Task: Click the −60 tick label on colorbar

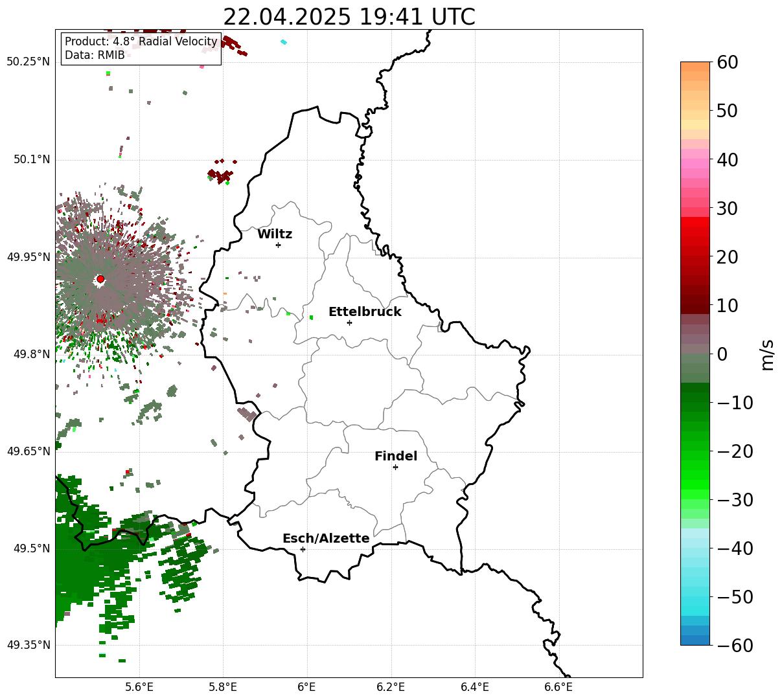Action: click(735, 646)
